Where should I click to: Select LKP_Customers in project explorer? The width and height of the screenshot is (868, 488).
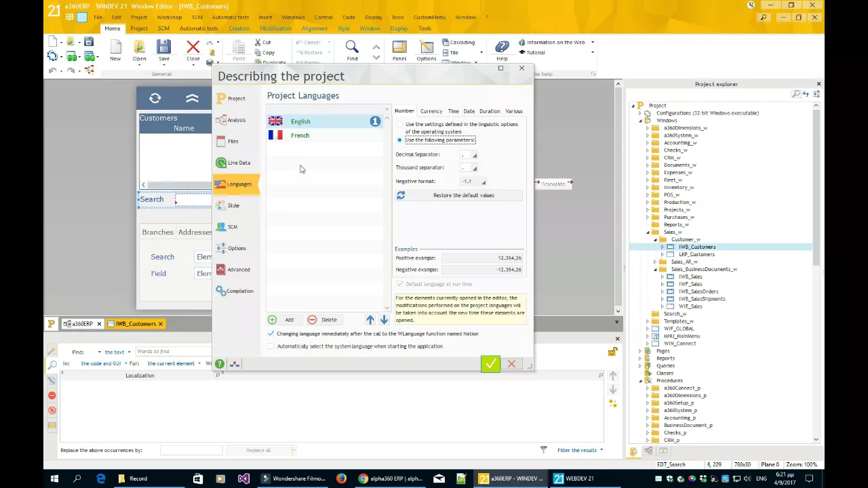(696, 254)
